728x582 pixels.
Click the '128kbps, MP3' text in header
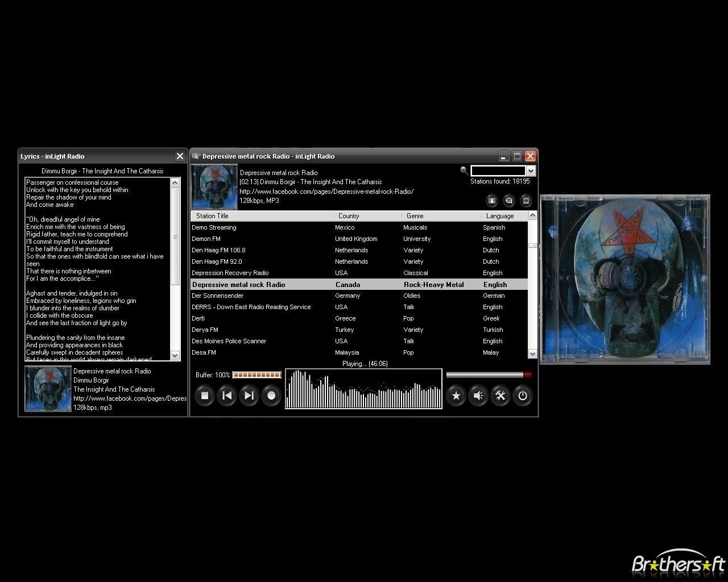(x=259, y=201)
